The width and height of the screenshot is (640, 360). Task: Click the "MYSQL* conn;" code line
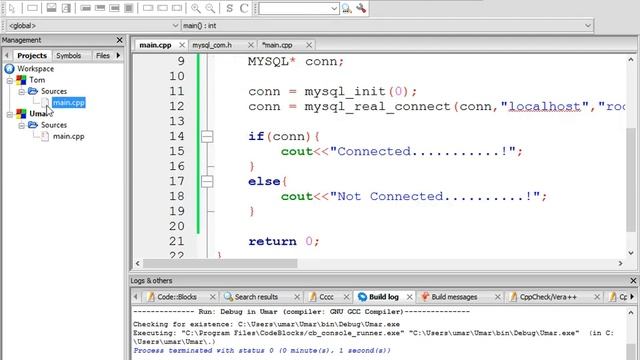click(x=296, y=62)
